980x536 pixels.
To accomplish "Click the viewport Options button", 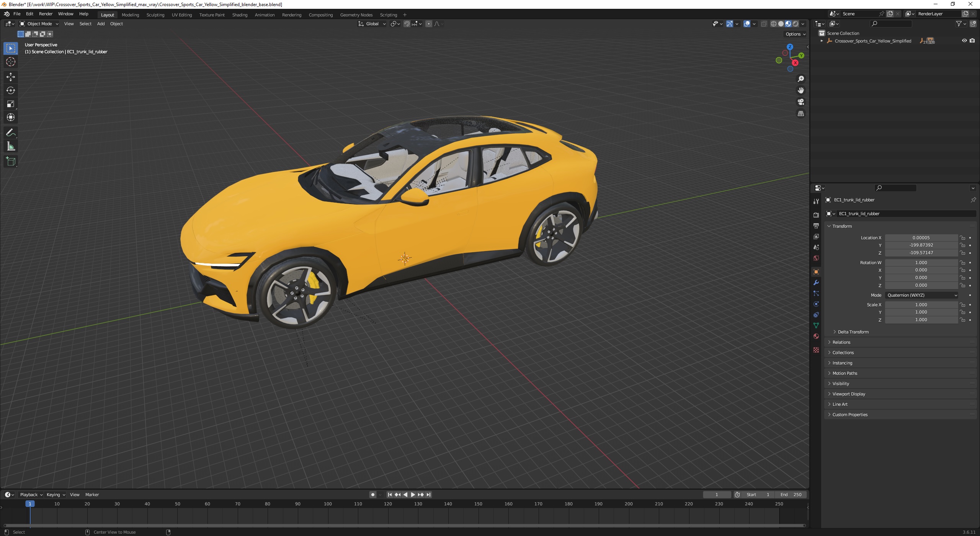I will (795, 34).
